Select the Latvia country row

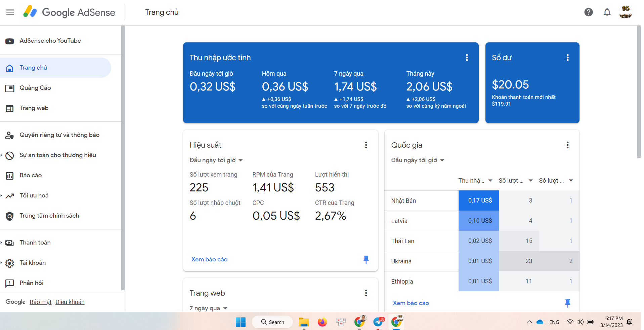click(x=482, y=221)
